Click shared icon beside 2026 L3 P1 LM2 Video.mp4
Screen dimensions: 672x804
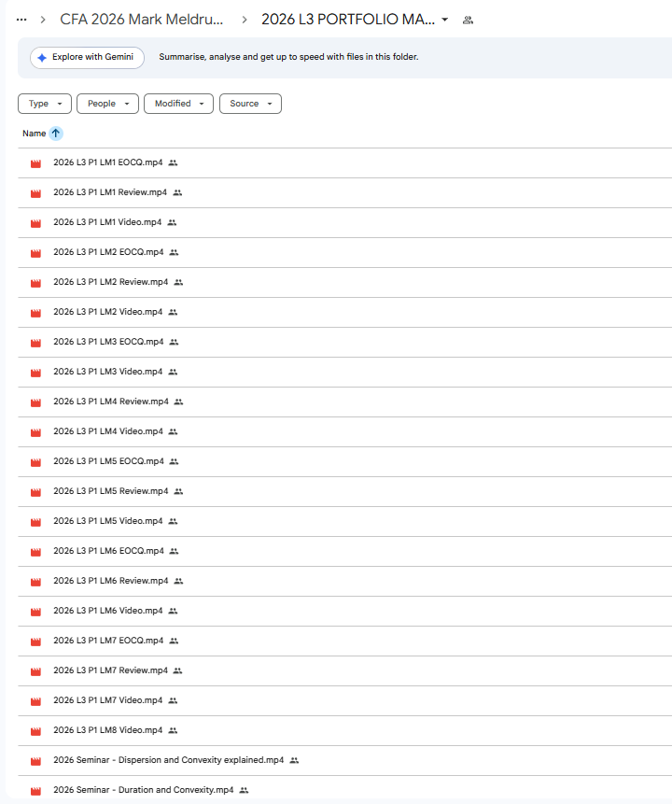point(173,312)
